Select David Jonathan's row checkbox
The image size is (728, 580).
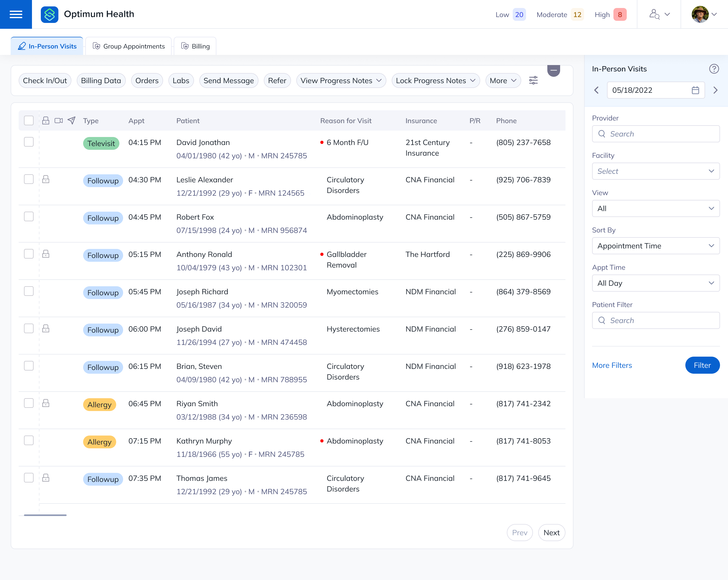(29, 142)
